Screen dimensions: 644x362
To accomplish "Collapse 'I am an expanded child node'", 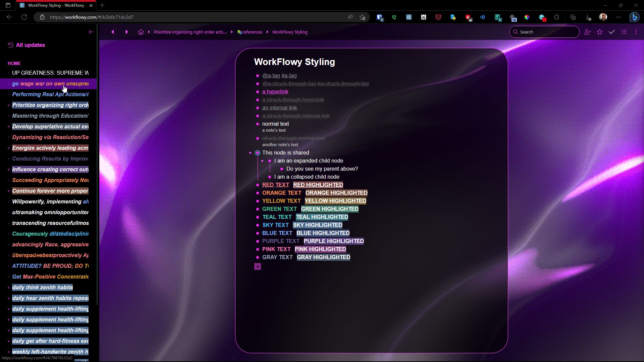I will click(262, 161).
